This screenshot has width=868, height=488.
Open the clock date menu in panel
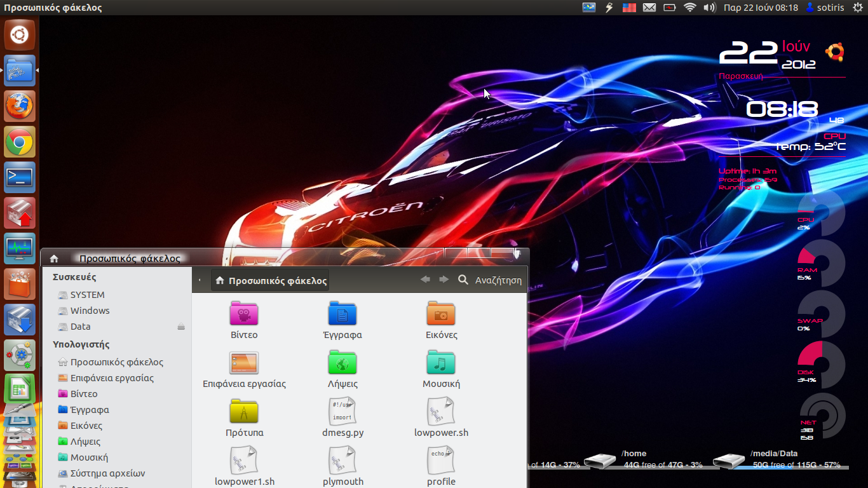761,8
